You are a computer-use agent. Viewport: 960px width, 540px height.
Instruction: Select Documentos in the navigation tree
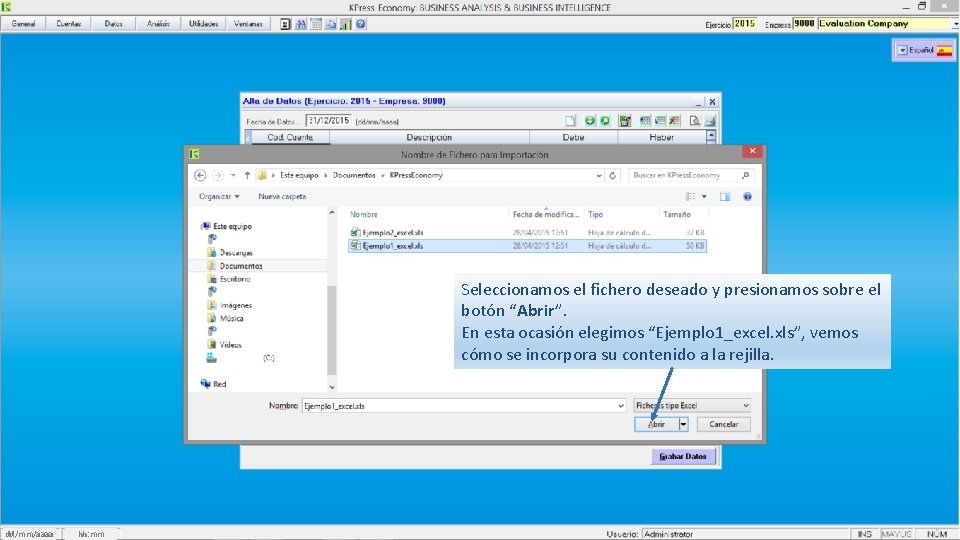tap(241, 266)
